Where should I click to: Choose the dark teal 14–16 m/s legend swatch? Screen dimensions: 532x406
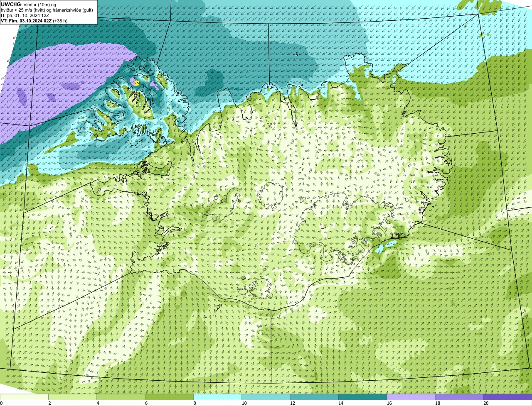[363, 397]
